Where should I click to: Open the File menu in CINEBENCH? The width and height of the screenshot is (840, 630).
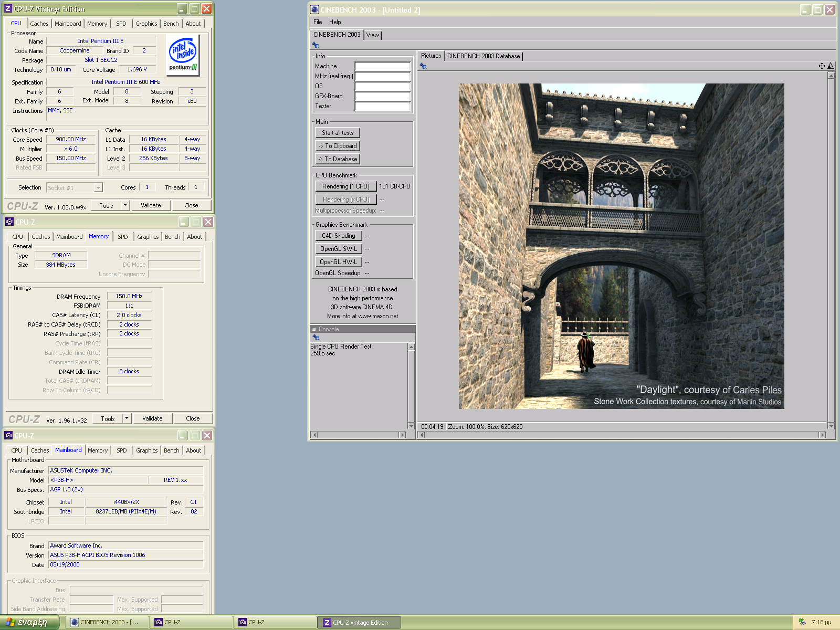tap(318, 22)
